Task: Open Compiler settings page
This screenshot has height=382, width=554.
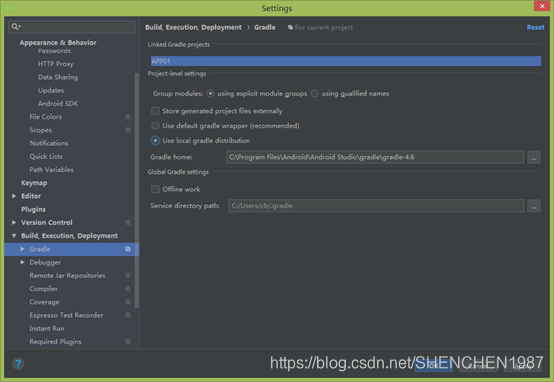Action: pos(43,289)
